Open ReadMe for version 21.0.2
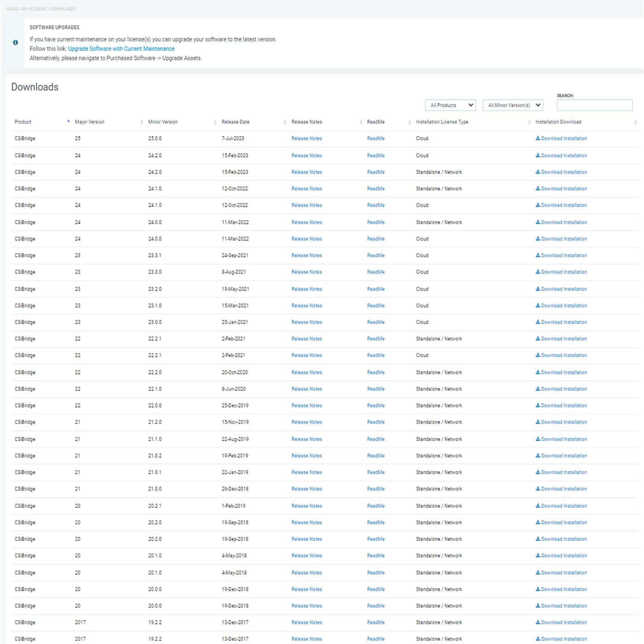 tap(376, 455)
